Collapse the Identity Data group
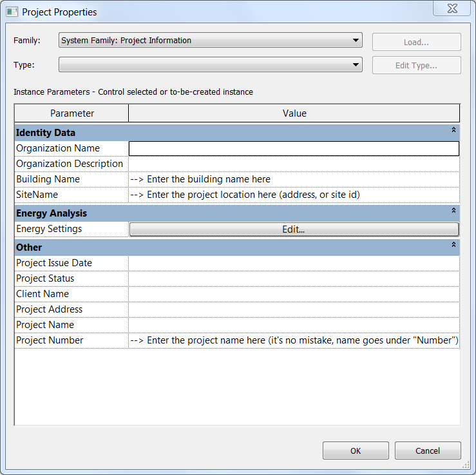This screenshot has height=475, width=476. click(x=453, y=130)
